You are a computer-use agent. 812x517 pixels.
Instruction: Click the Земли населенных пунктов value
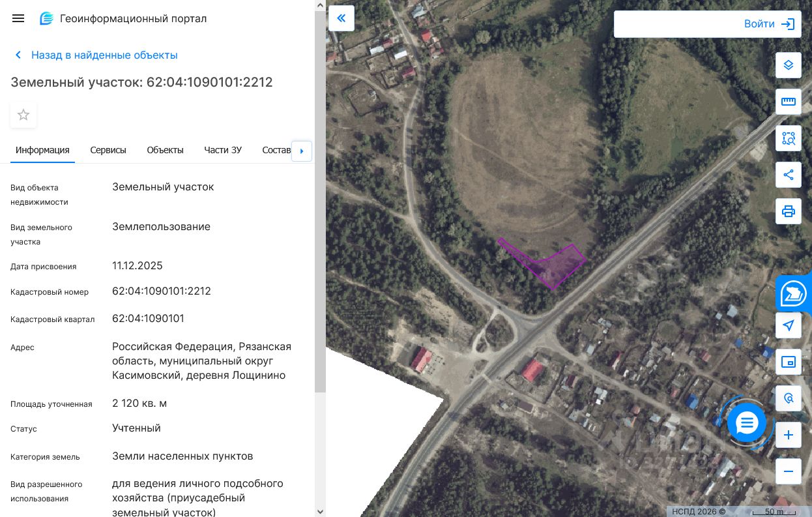coord(182,456)
